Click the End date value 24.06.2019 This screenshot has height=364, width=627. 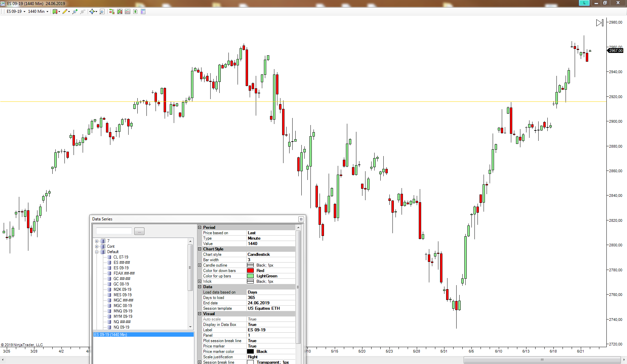pos(271,303)
